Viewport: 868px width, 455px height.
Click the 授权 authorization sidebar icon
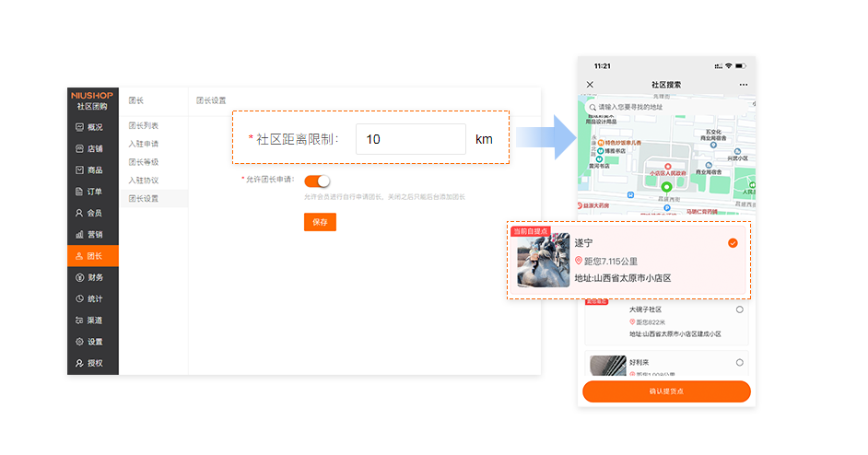tap(80, 363)
